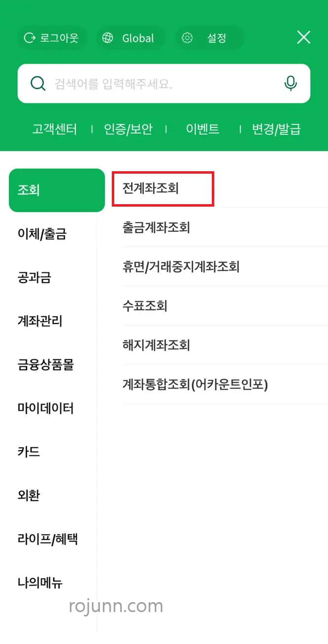Tap the microphone icon for voice search
The width and height of the screenshot is (328, 644).
coord(291,83)
